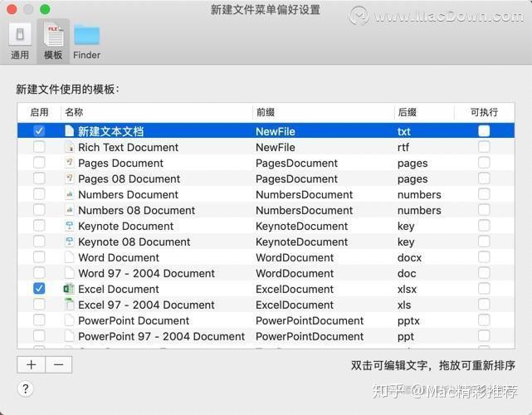532x415 pixels.
Task: Open the Finder preferences tab
Action: (86, 41)
